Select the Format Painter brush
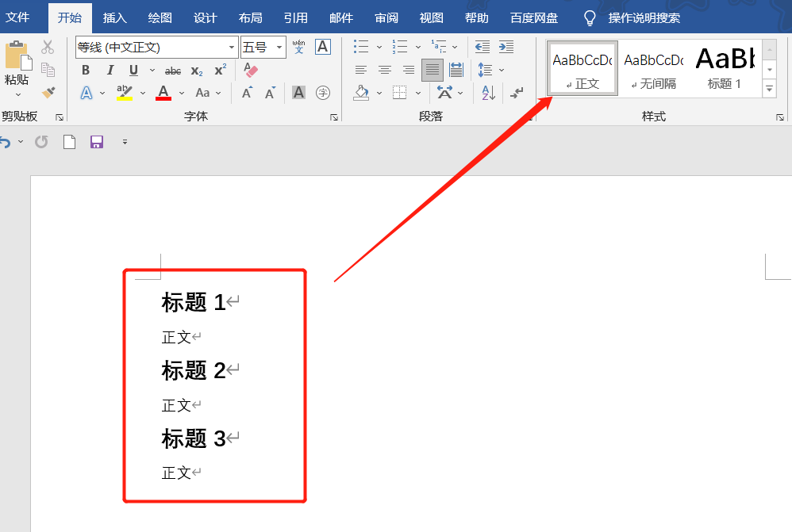 click(48, 93)
